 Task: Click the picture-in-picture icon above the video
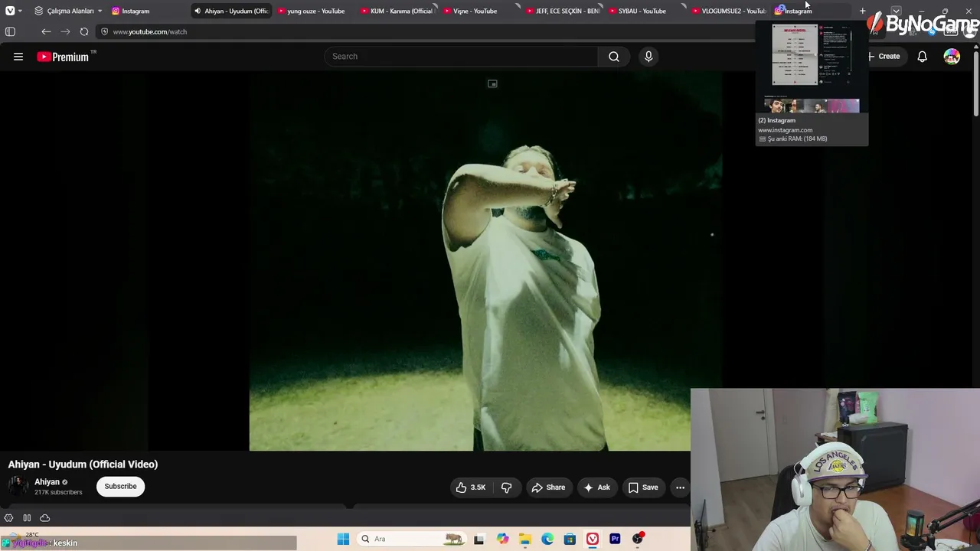point(492,83)
